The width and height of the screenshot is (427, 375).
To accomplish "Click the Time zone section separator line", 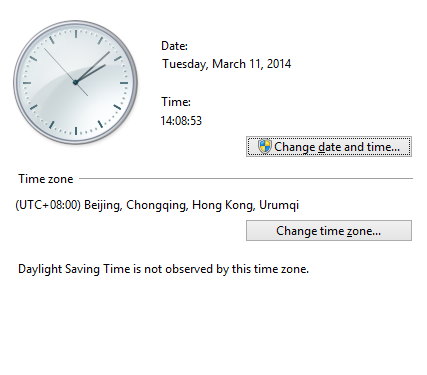I will [x=246, y=178].
